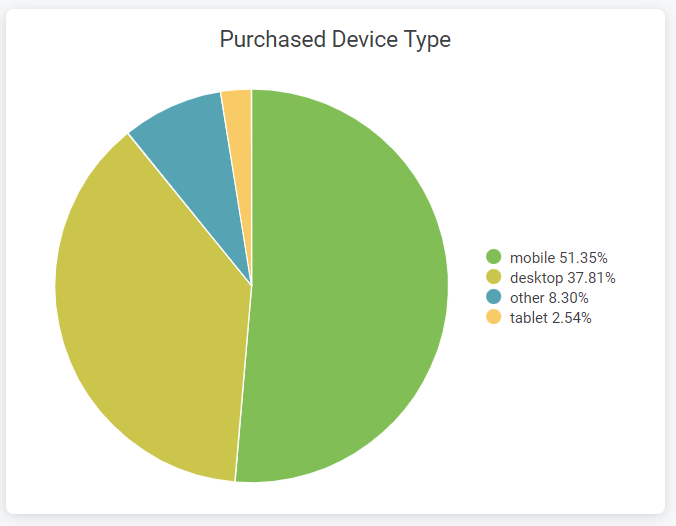This screenshot has height=526, width=676.
Task: Click the word 'Purchased' in the title
Action: coord(272,39)
